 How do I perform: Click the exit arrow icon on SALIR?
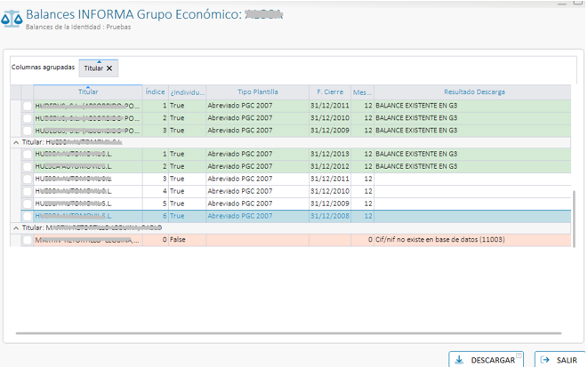[x=545, y=360]
